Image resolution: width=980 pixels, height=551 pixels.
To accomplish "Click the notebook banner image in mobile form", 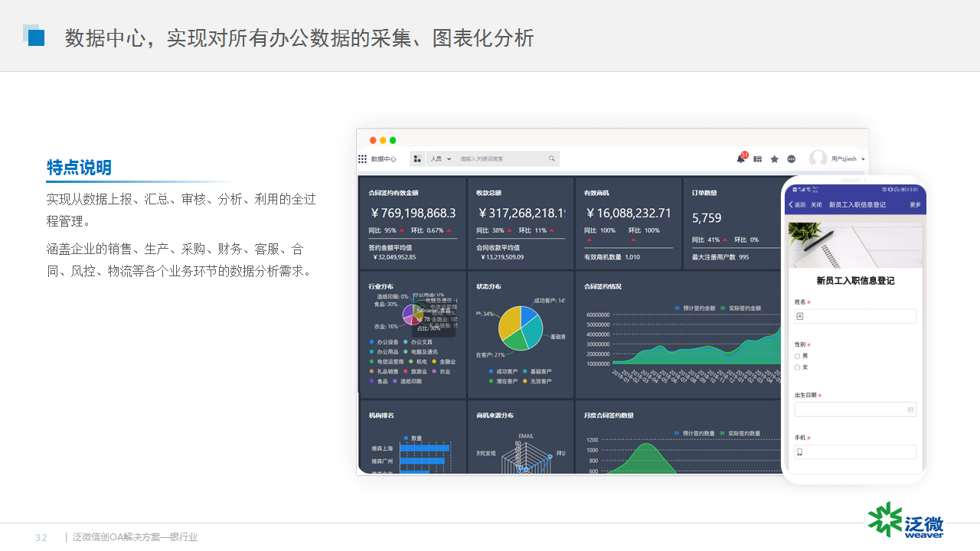I will (855, 245).
